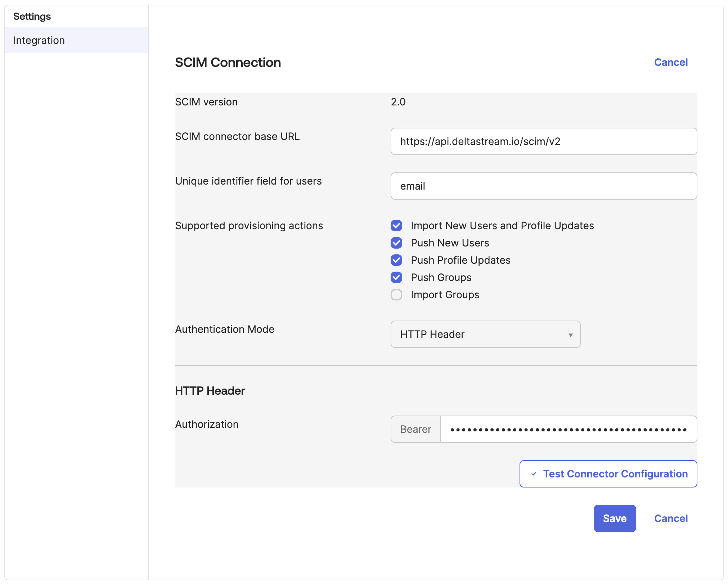This screenshot has height=585, width=728.
Task: Click the checkmark icon in Test Connector button
Action: 534,474
